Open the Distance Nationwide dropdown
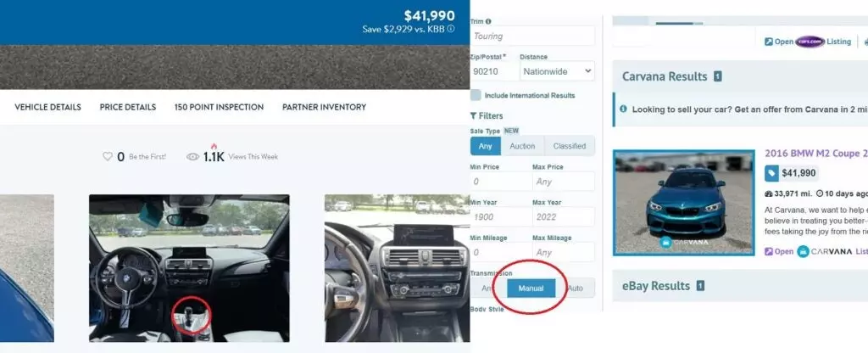This screenshot has width=868, height=353. coord(557,71)
